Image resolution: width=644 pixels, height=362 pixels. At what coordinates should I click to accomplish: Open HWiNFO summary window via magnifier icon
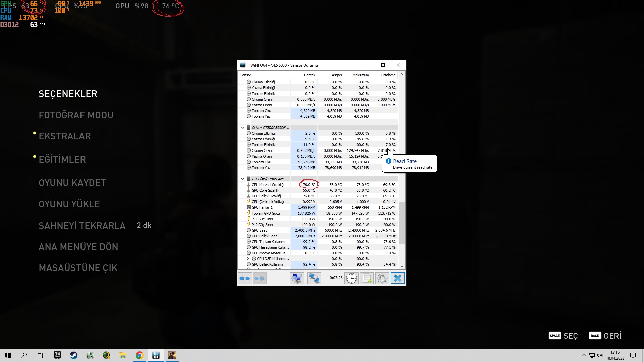(297, 278)
